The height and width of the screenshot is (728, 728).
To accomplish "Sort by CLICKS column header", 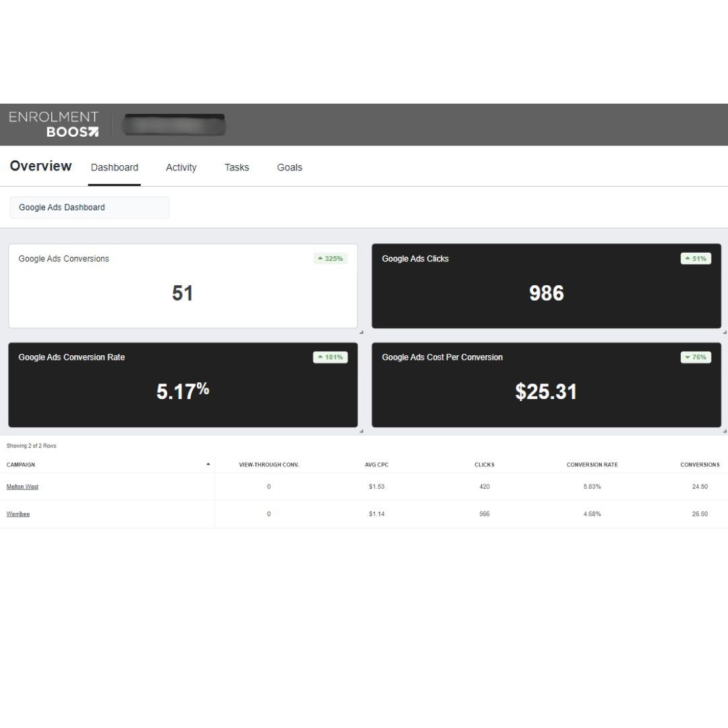I will [484, 464].
